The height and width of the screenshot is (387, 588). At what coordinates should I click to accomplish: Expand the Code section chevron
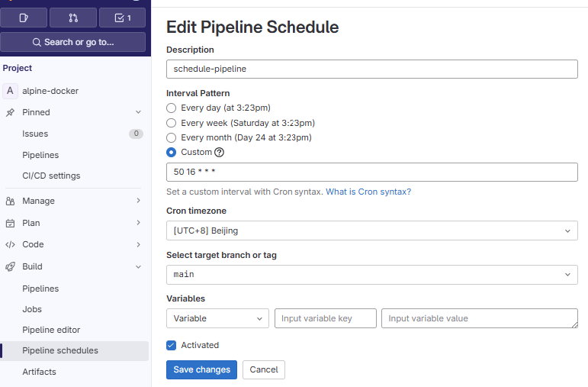coord(138,245)
